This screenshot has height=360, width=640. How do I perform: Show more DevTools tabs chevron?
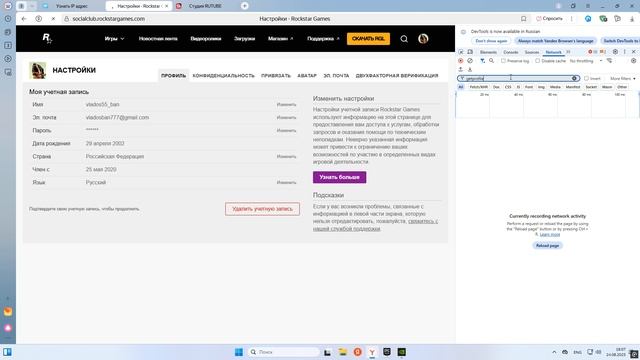[568, 52]
